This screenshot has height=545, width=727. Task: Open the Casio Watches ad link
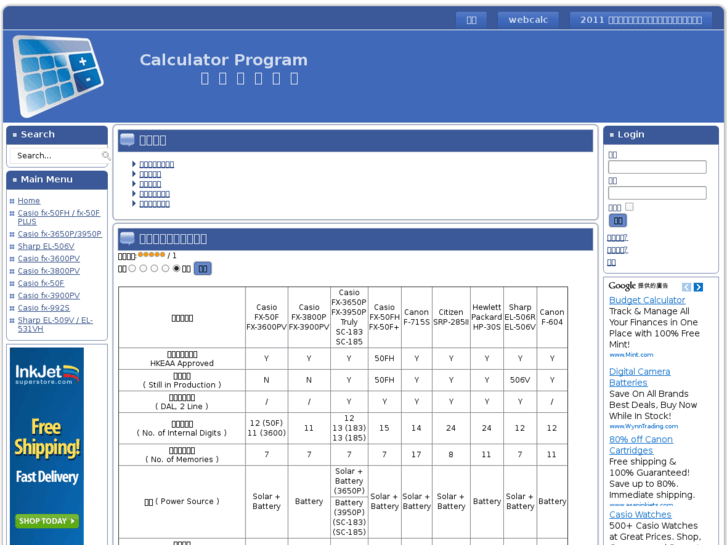640,514
